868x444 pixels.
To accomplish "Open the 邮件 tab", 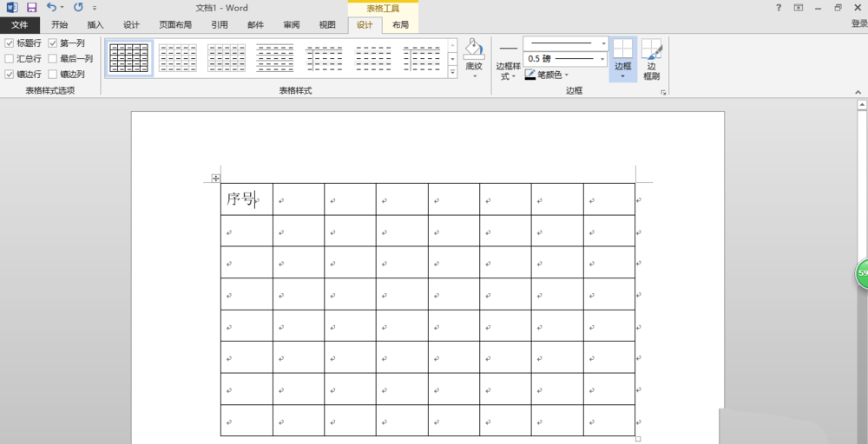I will (255, 25).
